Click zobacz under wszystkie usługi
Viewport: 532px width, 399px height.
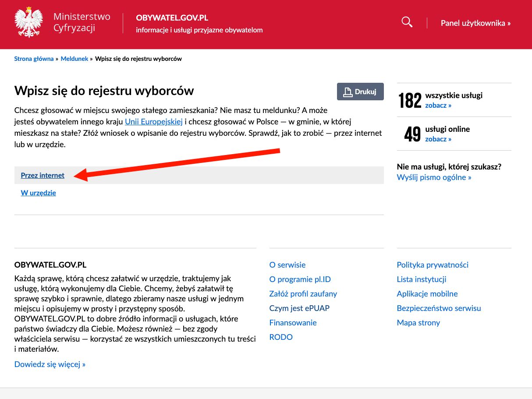tap(438, 105)
